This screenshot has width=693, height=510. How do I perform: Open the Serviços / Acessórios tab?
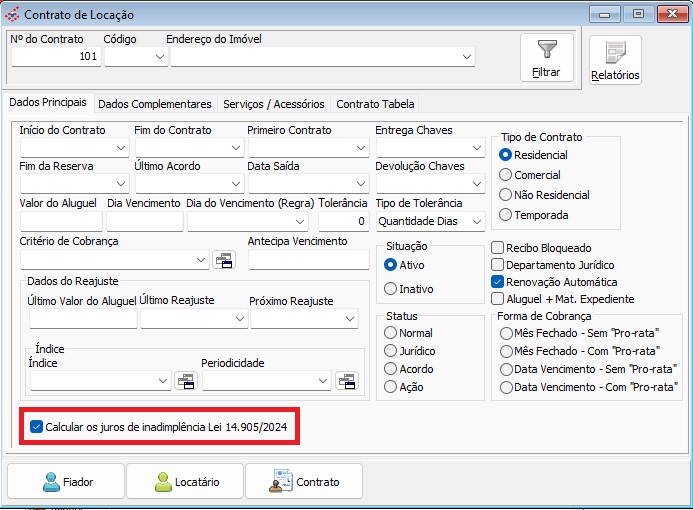coord(273,104)
